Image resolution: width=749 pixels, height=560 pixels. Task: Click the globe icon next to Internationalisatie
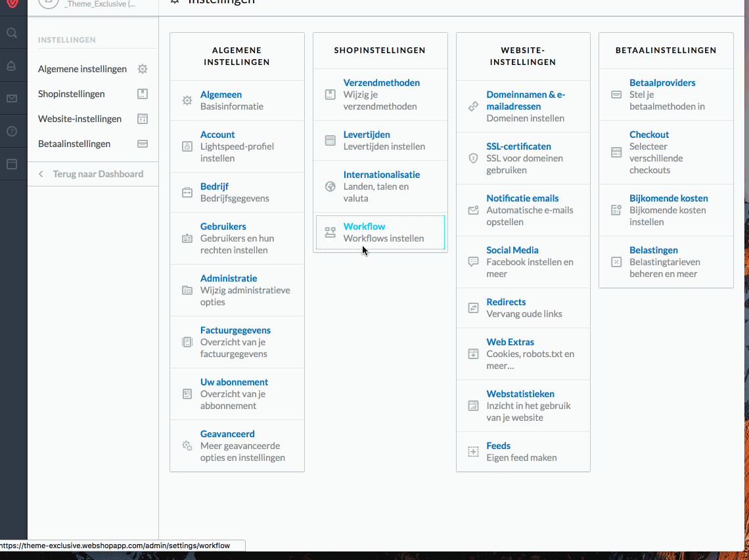click(330, 186)
